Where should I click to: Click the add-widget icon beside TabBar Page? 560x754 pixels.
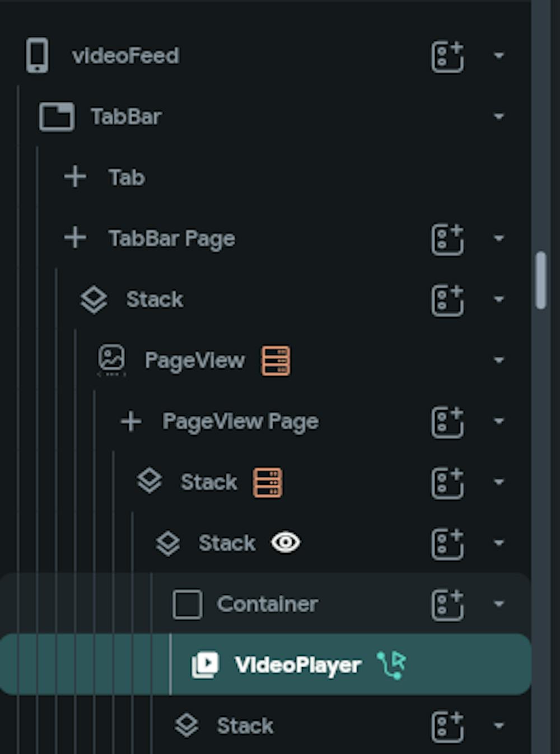pyautogui.click(x=447, y=239)
